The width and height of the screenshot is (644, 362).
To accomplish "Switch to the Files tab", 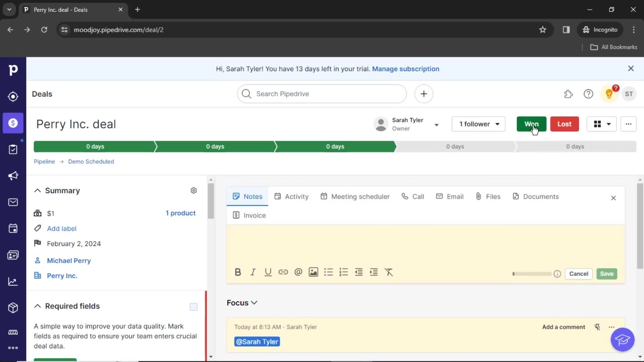I will tap(488, 196).
